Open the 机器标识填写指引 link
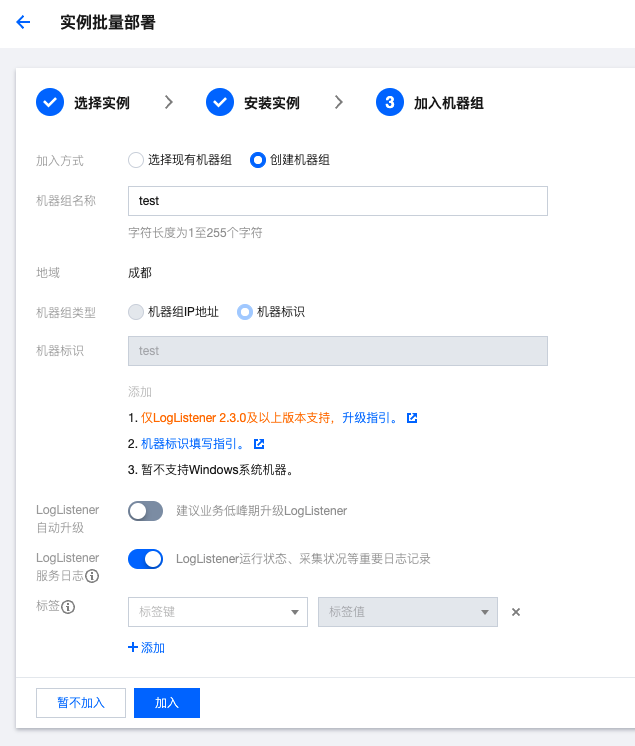The image size is (635, 746). point(193,443)
